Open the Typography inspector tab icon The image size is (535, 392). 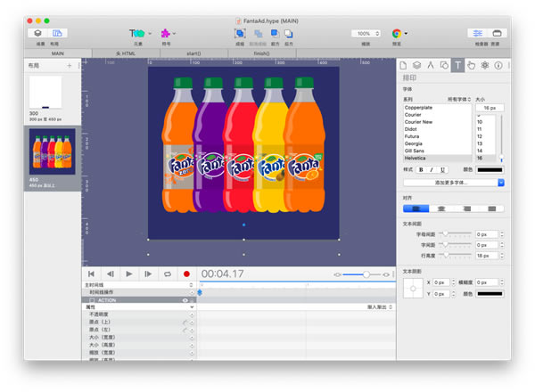tap(457, 65)
